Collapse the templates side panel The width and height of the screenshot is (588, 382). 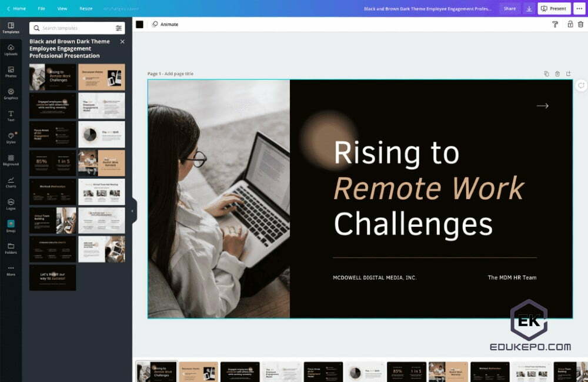(132, 210)
